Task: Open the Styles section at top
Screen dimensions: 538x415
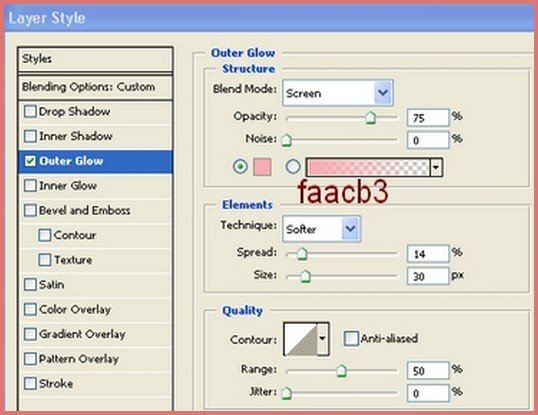Action: 95,59
